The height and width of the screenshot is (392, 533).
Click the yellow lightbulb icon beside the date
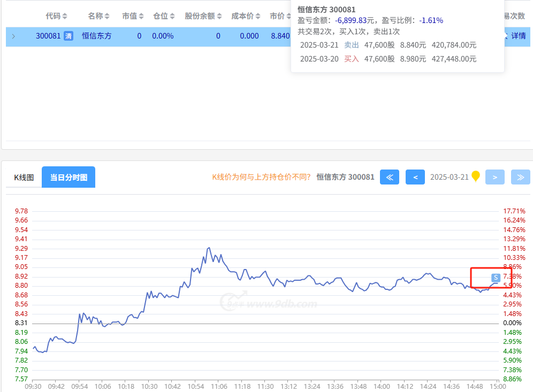(475, 176)
